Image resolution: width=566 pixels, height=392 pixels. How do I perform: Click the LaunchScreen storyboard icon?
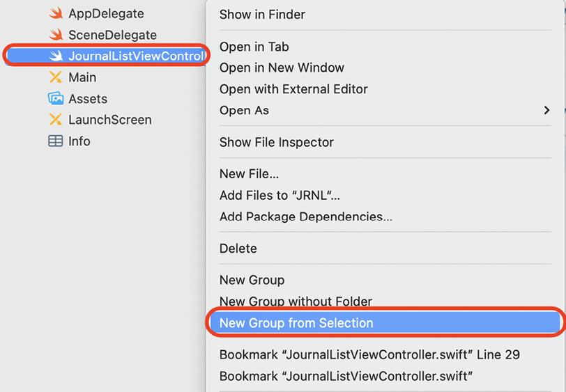[x=56, y=120]
